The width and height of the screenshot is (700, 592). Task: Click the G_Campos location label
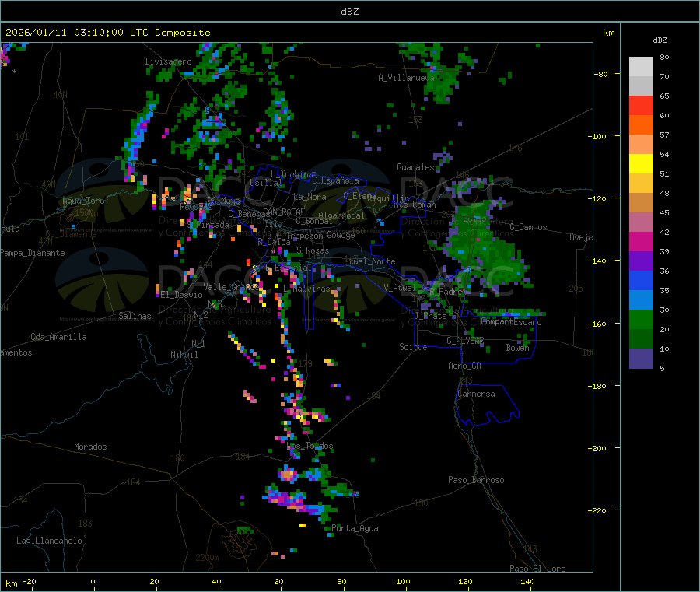pos(528,227)
